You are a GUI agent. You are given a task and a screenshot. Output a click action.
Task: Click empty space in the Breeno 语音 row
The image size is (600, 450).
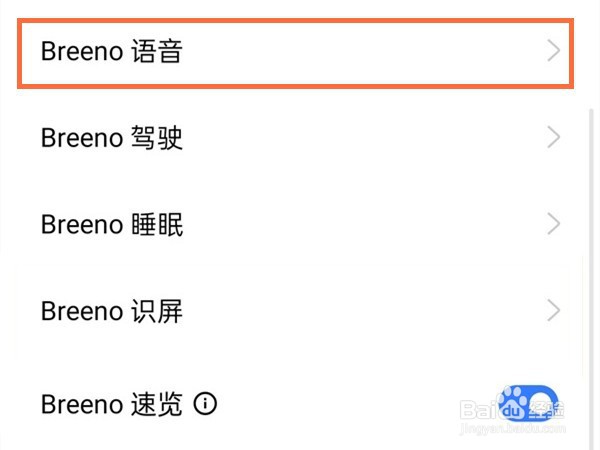(x=350, y=52)
